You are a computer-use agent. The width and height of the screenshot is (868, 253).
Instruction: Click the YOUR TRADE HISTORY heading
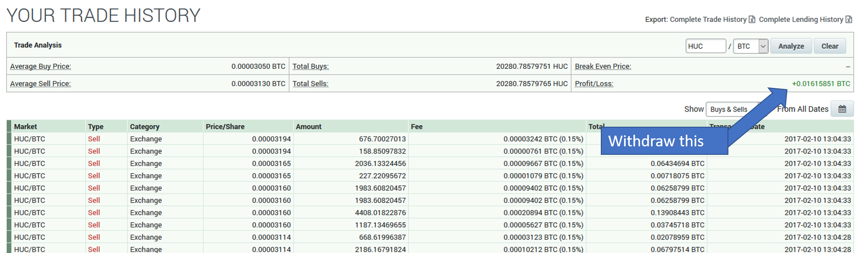tap(103, 15)
